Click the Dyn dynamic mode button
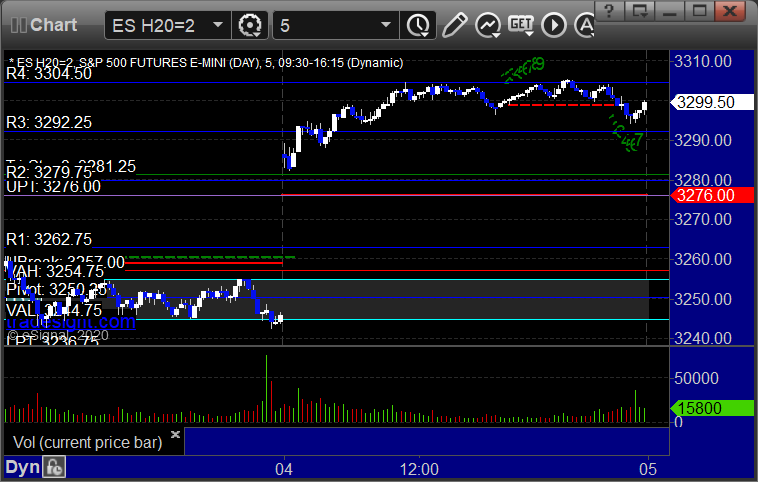 [22, 467]
